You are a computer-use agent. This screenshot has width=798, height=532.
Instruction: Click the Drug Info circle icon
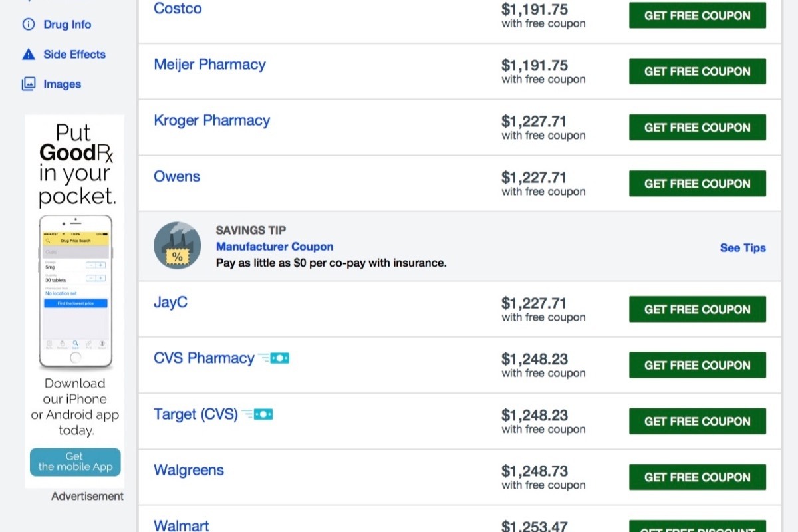29,25
